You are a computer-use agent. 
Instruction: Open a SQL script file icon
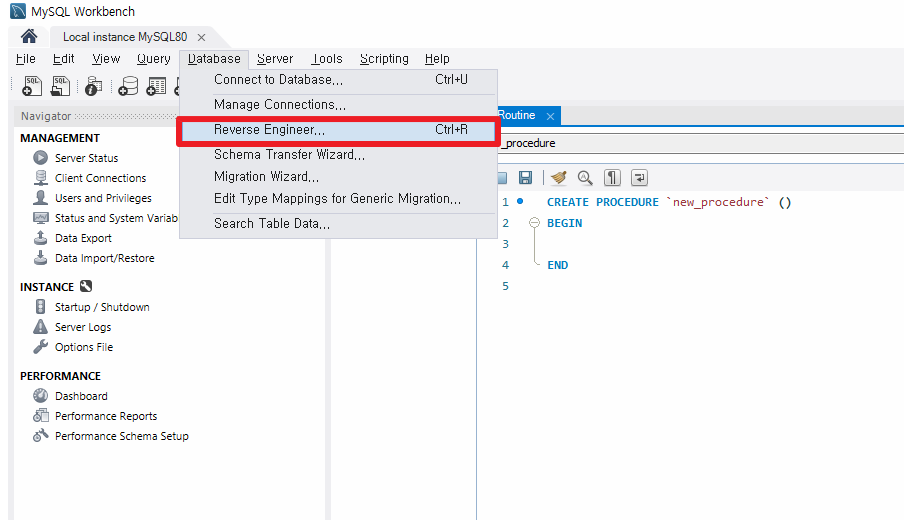tap(60, 86)
